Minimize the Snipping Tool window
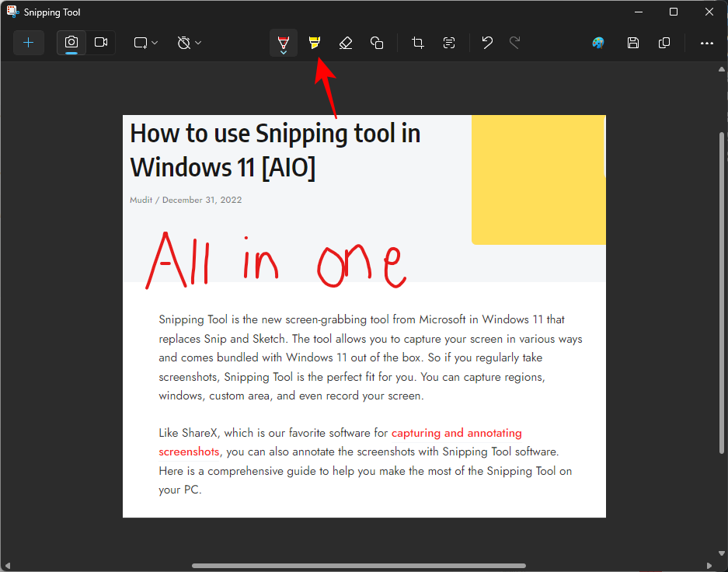 (x=639, y=12)
